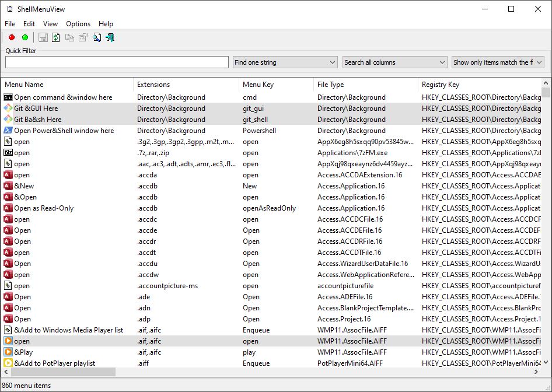The width and height of the screenshot is (552, 392).
Task: Click the media player icon of the &Play row
Action: pos(8,352)
